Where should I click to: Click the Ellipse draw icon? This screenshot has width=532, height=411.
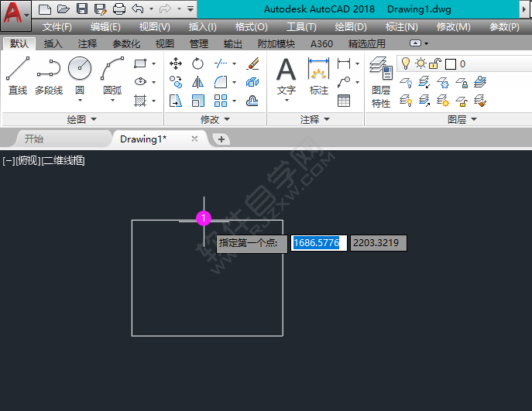click(140, 82)
